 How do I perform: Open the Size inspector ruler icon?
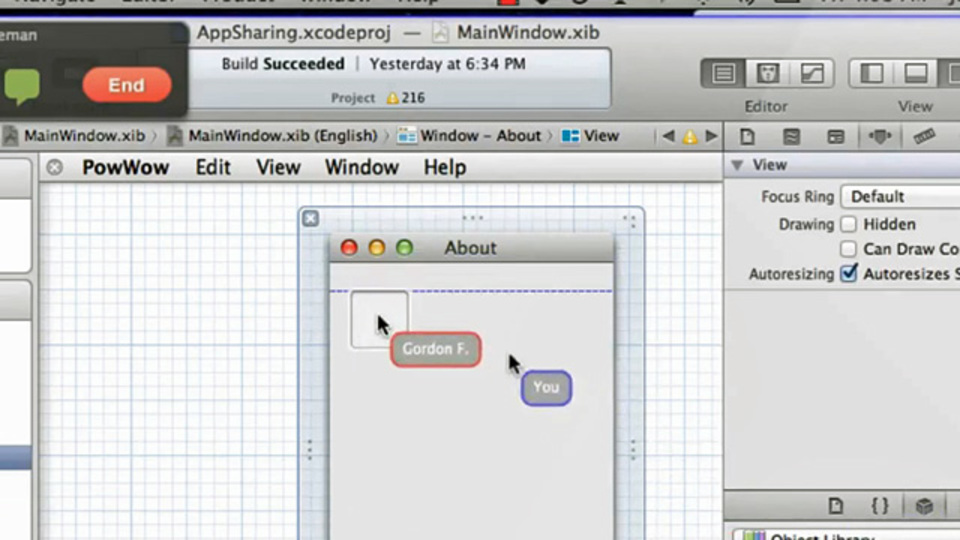point(924,137)
